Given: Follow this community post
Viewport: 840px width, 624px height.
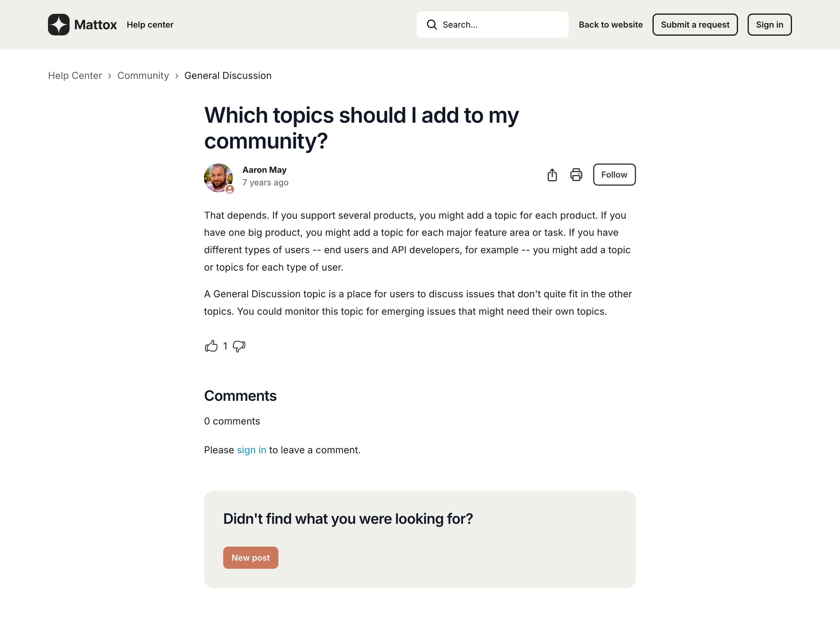Looking at the screenshot, I should pos(614,175).
